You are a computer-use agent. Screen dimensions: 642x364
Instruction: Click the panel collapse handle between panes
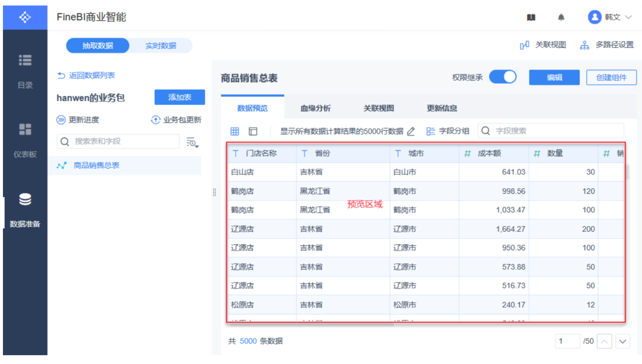coord(215,192)
